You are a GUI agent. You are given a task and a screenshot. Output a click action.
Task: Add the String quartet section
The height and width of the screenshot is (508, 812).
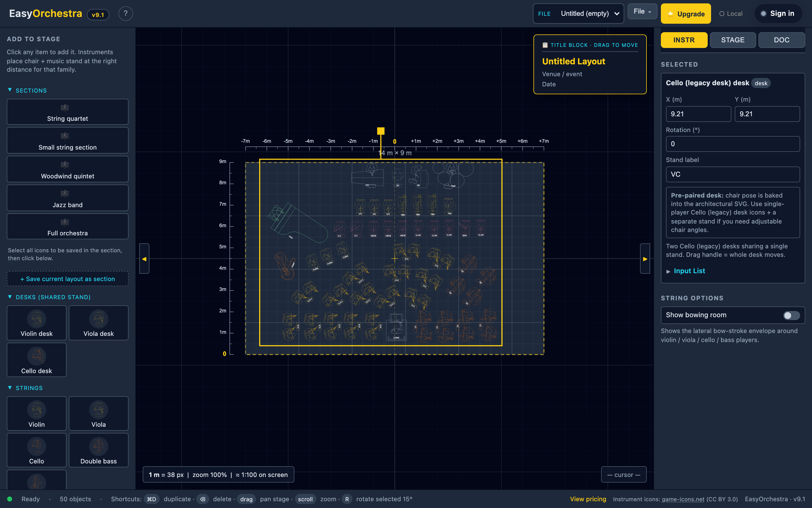pyautogui.click(x=67, y=112)
